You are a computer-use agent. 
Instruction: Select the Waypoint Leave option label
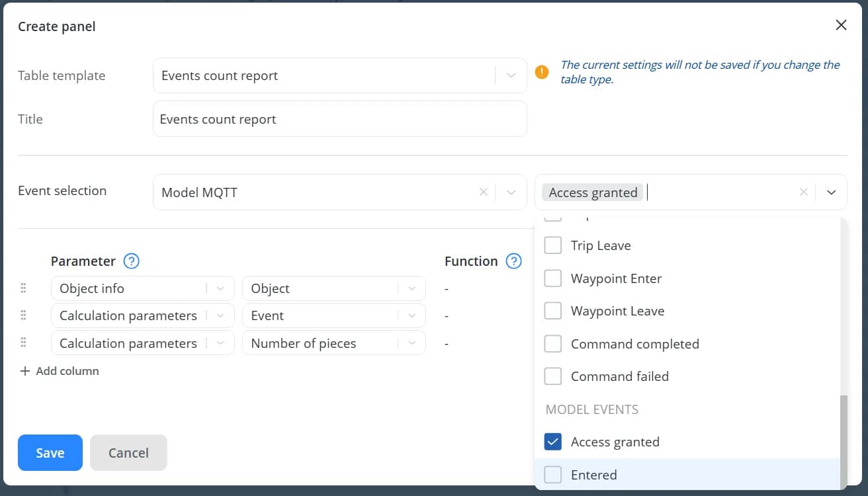click(x=617, y=311)
